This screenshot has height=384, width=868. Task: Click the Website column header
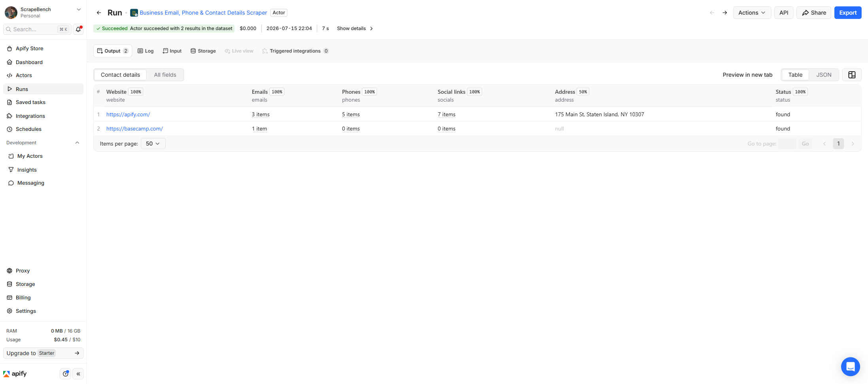(116, 92)
